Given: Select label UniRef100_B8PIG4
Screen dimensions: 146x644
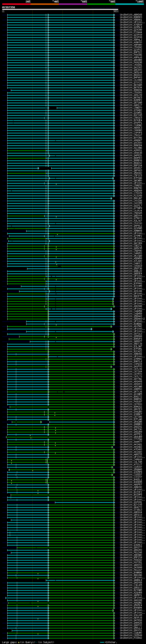Looking at the screenshot, I should [131, 165].
